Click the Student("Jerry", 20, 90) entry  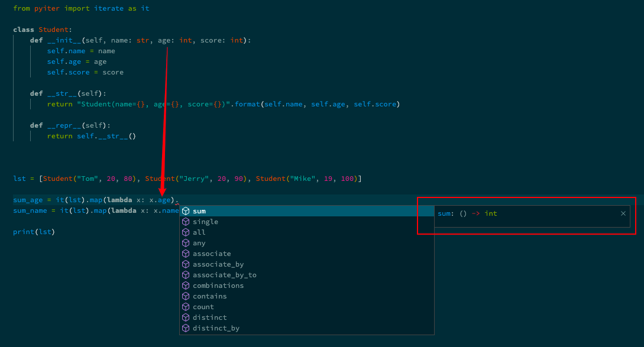(x=196, y=179)
